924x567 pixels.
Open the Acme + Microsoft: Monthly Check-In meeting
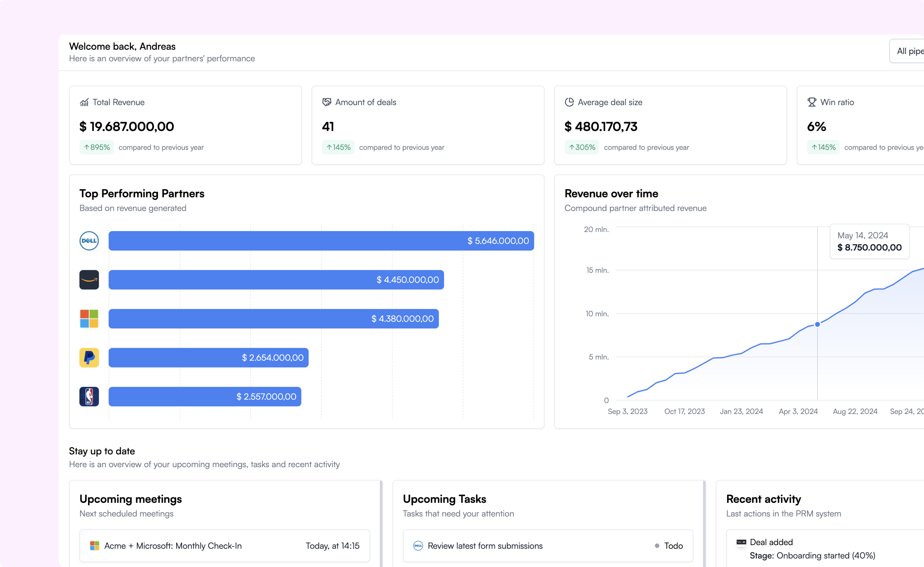click(x=225, y=546)
